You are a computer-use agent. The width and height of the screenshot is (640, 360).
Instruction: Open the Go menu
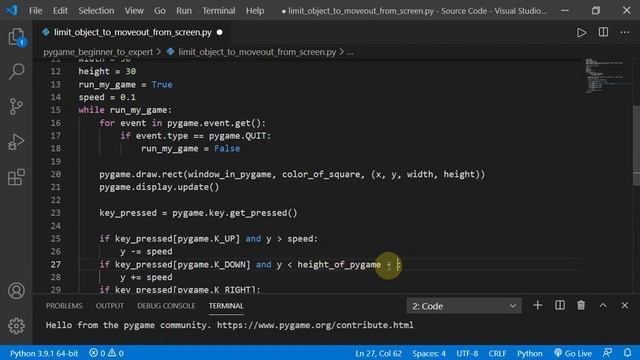point(160,11)
